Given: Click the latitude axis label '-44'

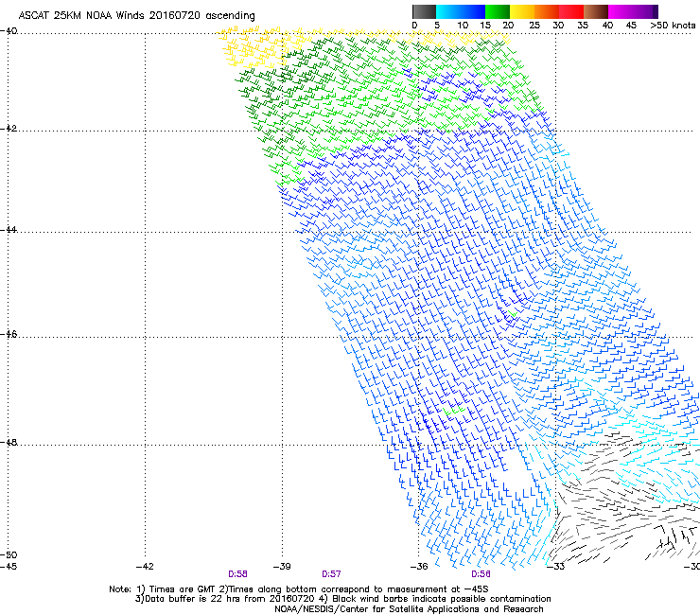Looking at the screenshot, I should pyautogui.click(x=9, y=230).
